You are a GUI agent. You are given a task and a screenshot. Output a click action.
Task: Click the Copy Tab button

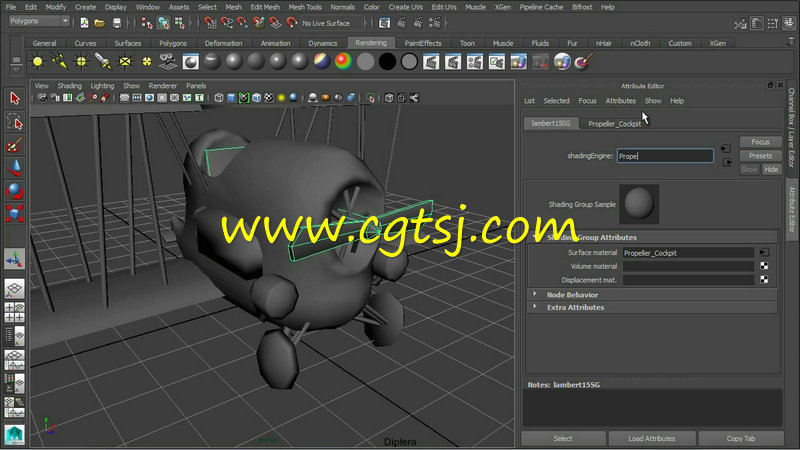(741, 438)
